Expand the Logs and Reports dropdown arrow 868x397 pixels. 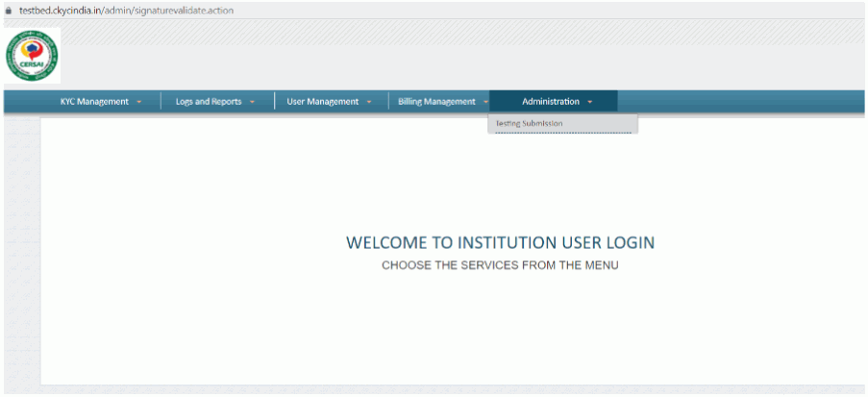(x=252, y=102)
